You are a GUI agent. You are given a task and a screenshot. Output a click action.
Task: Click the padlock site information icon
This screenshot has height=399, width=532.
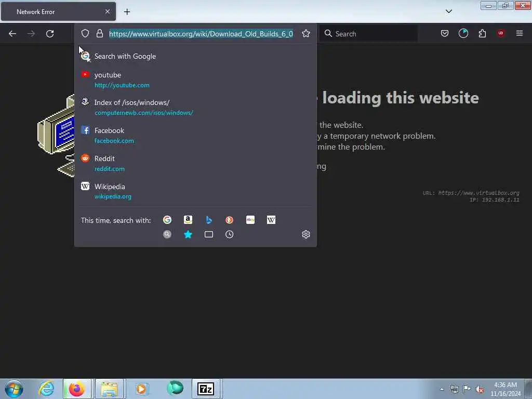pos(99,33)
